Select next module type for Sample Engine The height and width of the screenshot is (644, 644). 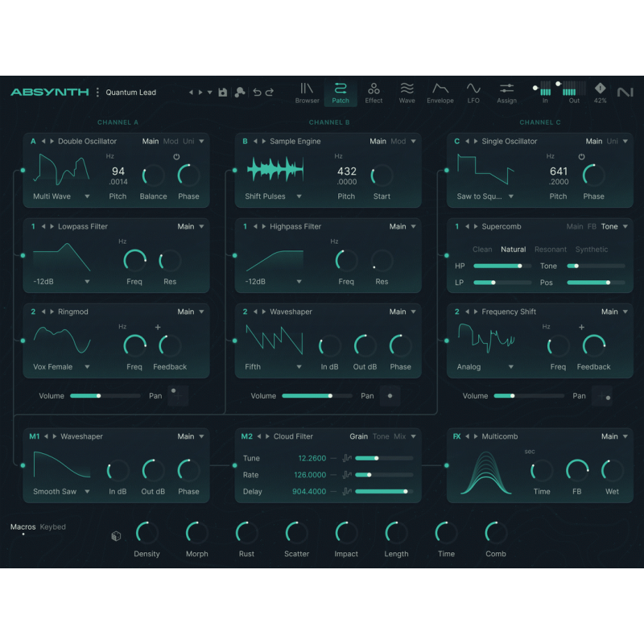pyautogui.click(x=264, y=142)
